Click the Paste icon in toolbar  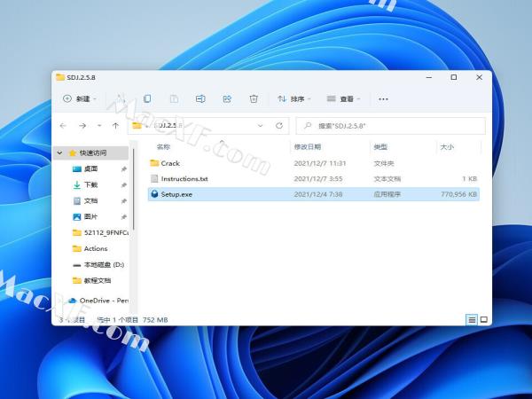click(x=174, y=98)
